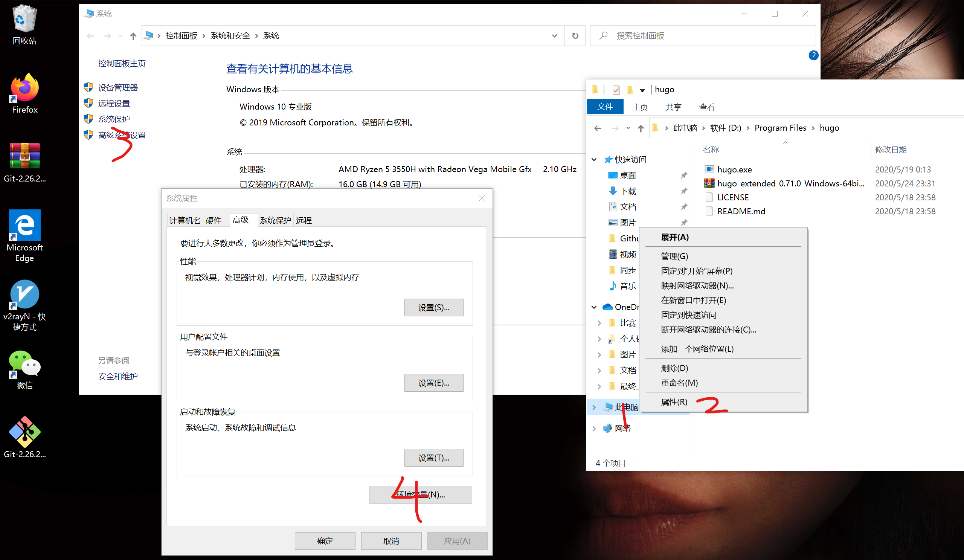964x560 pixels.
Task: Select 属性(R) in the context menu
Action: (x=675, y=402)
